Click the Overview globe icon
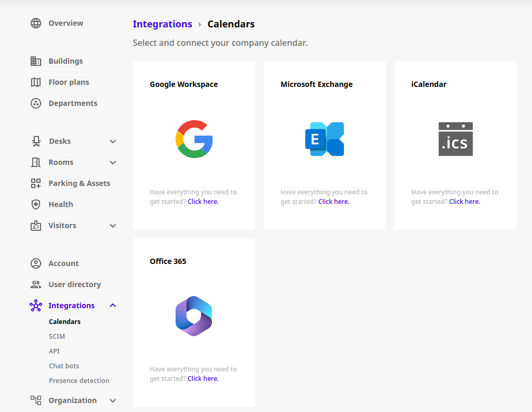Image resolution: width=532 pixels, height=412 pixels. pyautogui.click(x=36, y=23)
